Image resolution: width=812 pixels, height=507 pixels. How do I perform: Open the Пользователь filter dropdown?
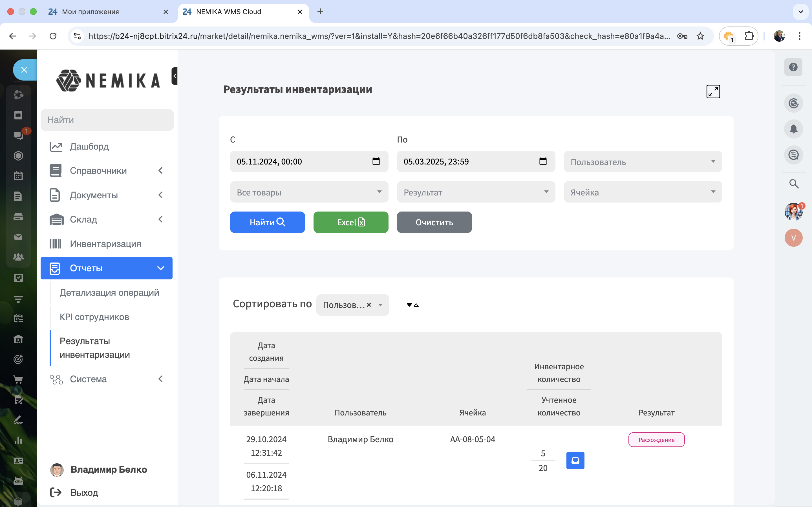click(x=643, y=162)
